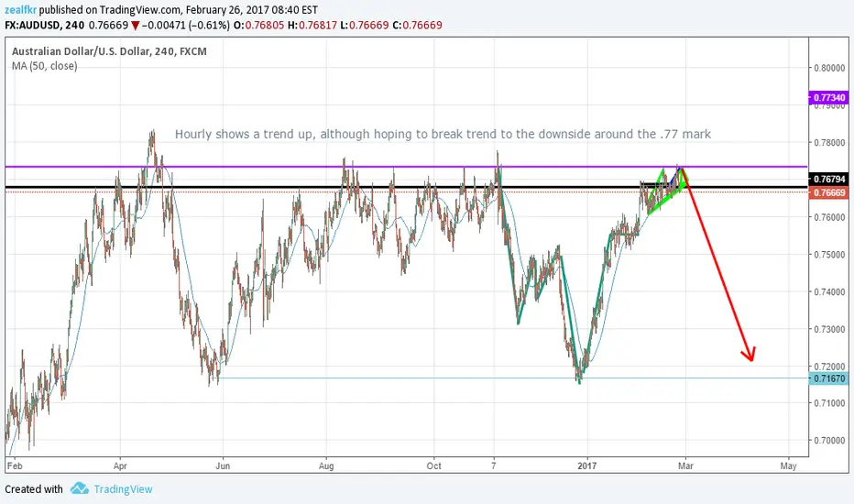Click the 0.80000 price axis value
The height and width of the screenshot is (504, 854).
[x=829, y=68]
